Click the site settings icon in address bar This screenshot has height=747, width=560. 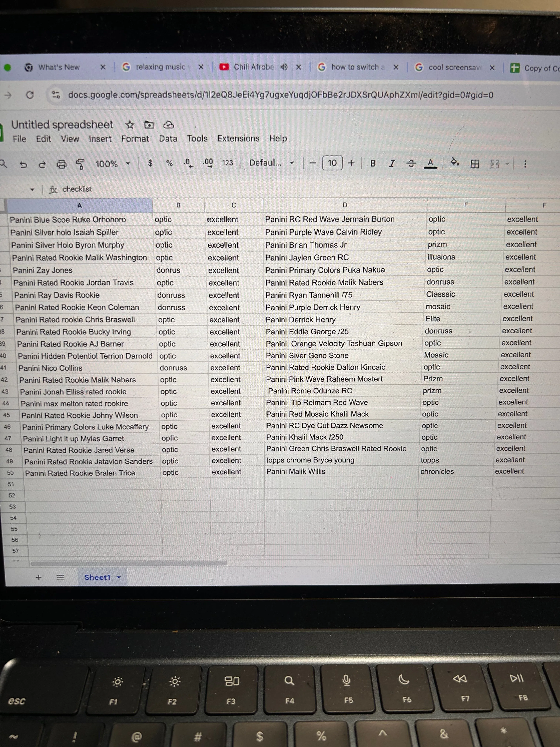(56, 95)
